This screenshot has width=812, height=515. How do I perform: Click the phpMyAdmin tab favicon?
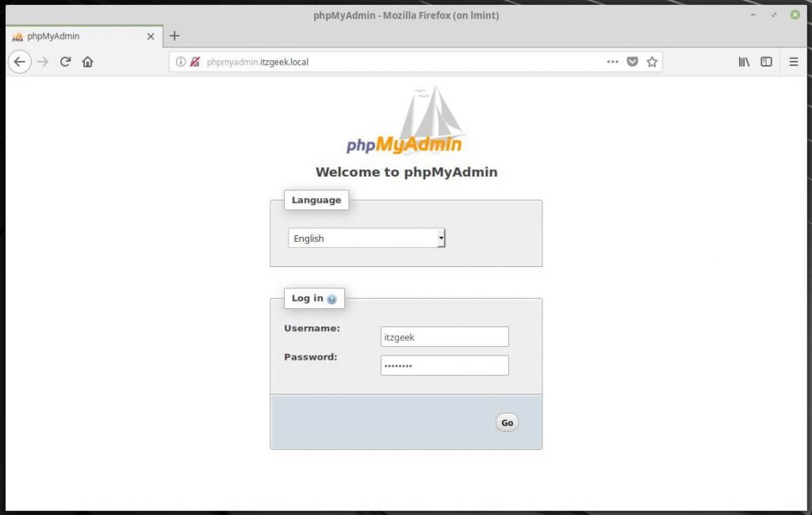[17, 36]
